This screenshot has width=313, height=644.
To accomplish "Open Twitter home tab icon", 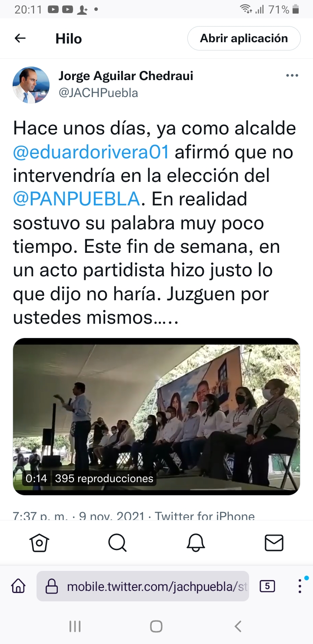I will (39, 543).
